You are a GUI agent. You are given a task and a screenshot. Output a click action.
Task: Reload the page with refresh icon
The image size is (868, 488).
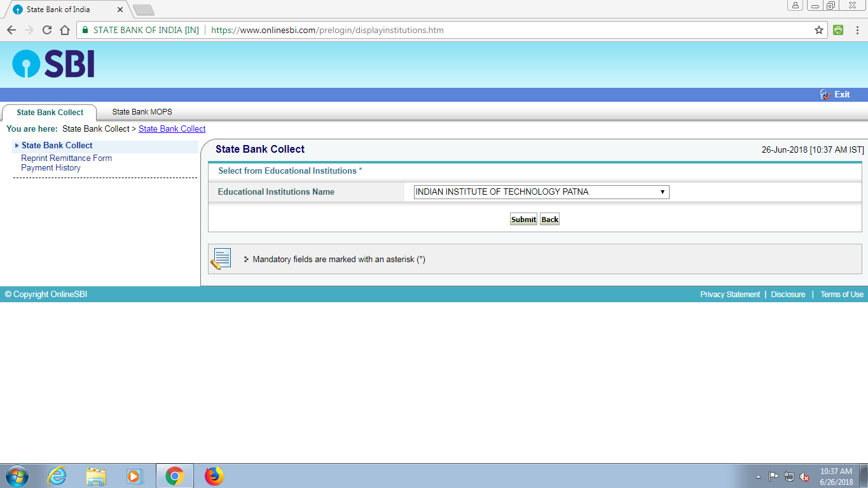pyautogui.click(x=47, y=30)
